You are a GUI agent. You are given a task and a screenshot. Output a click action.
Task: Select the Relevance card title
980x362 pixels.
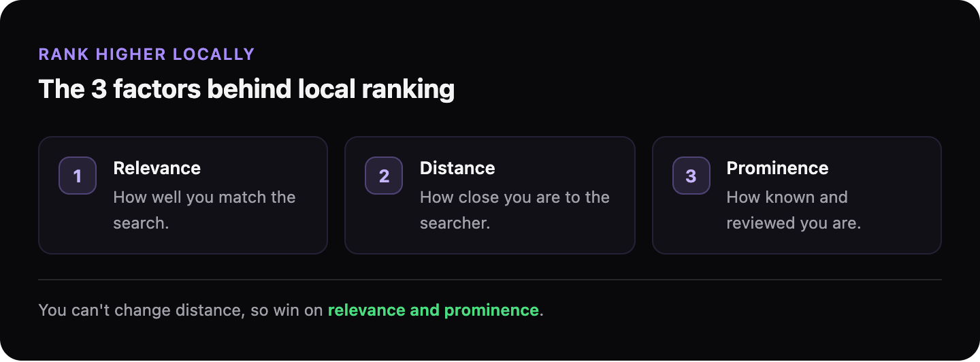157,168
